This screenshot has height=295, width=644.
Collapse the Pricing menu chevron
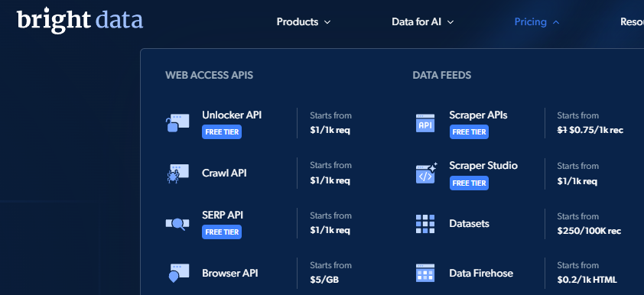556,22
